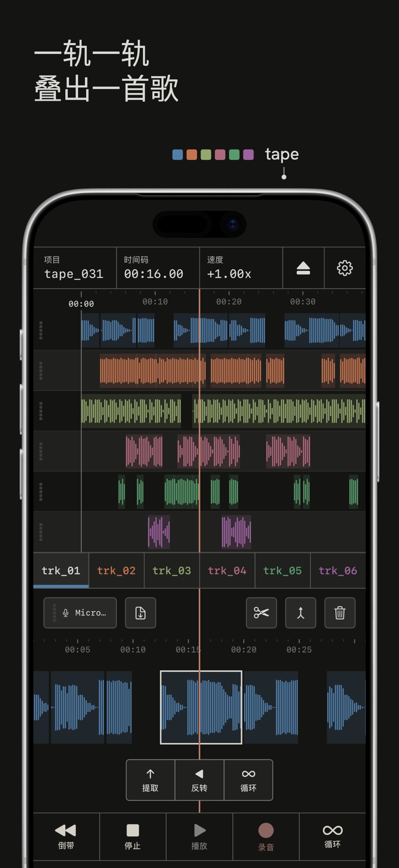Select the trk_02 tab
Screen dimensions: 399x868
(116, 570)
